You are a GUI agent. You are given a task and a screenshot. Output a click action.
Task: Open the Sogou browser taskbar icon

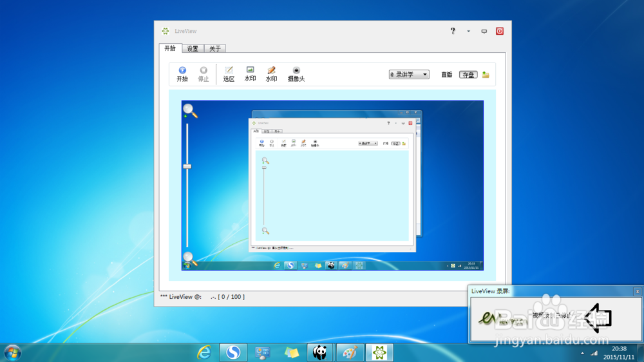pos(233,352)
